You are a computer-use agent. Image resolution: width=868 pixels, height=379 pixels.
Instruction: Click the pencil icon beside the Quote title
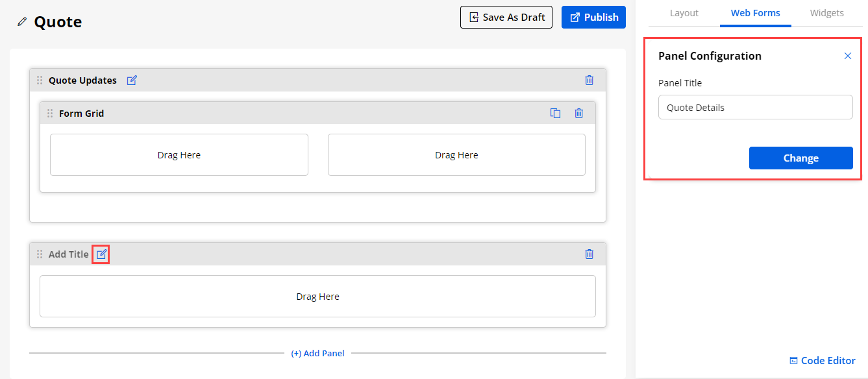pos(23,22)
